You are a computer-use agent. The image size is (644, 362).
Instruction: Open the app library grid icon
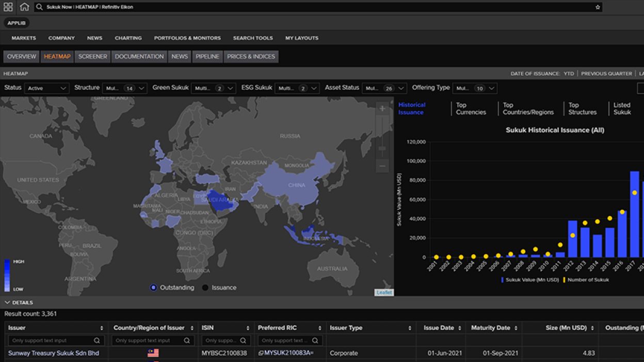click(7, 7)
